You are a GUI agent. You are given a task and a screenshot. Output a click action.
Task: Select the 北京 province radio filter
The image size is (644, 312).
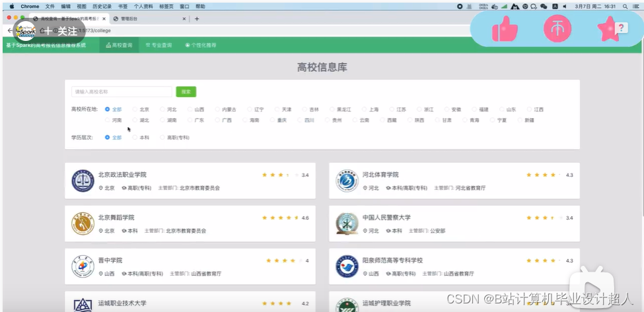(x=135, y=109)
